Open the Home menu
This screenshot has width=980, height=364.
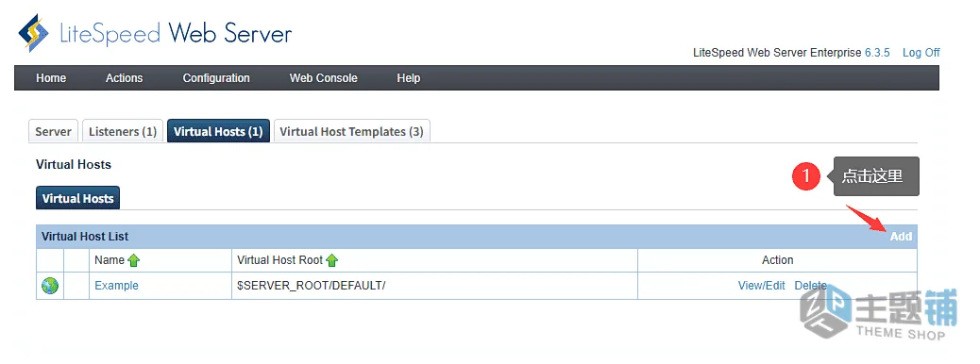(x=51, y=78)
